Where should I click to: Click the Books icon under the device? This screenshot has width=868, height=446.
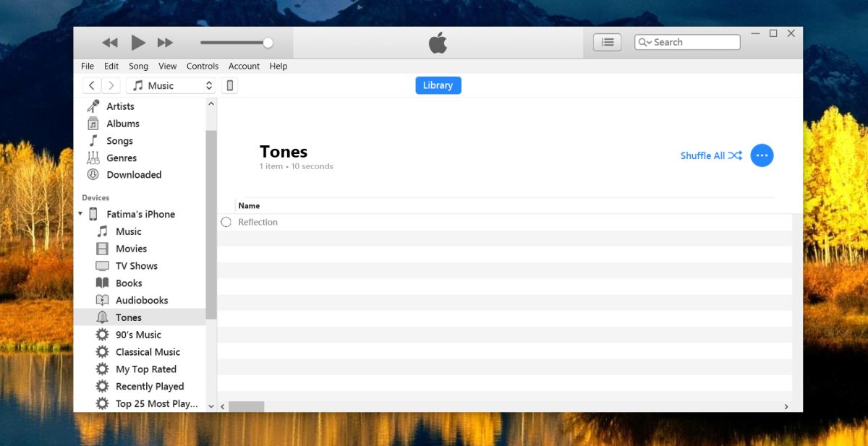click(102, 283)
